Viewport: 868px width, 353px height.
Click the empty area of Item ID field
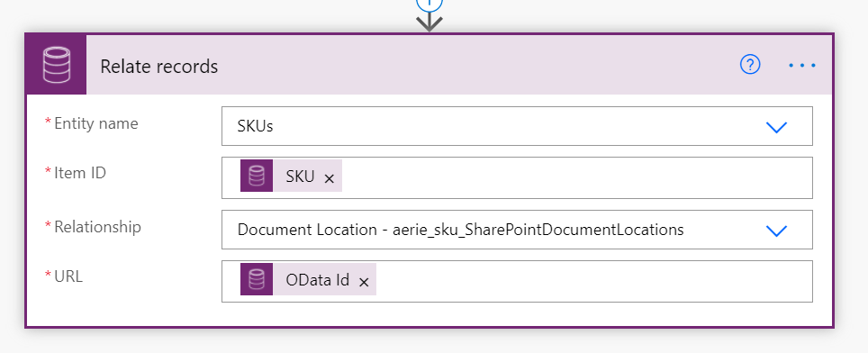575,177
